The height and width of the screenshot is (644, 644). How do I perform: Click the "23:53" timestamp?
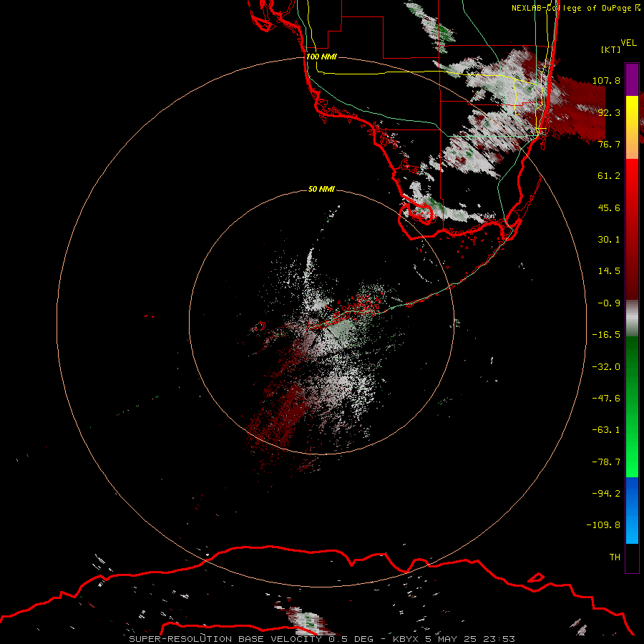click(x=499, y=639)
